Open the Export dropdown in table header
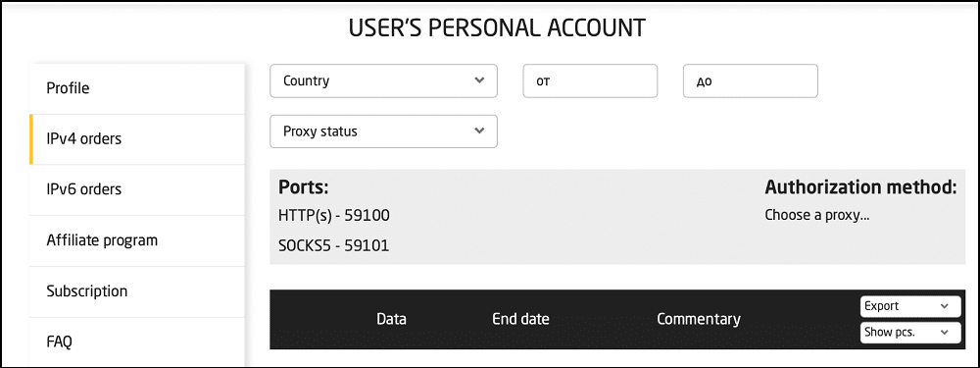This screenshot has width=980, height=368. [x=910, y=306]
